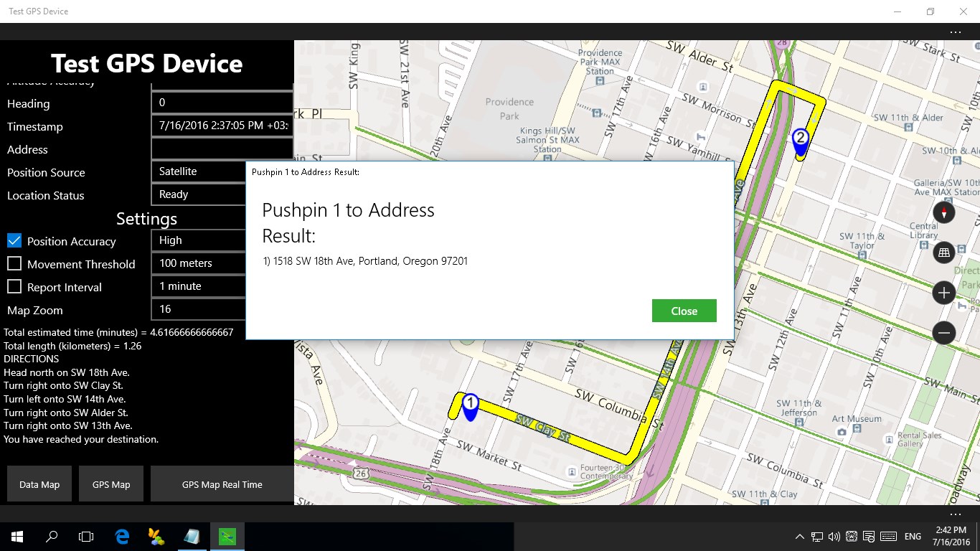Select pushpin 2 on the map
This screenshot has width=980, height=551.
[x=801, y=138]
